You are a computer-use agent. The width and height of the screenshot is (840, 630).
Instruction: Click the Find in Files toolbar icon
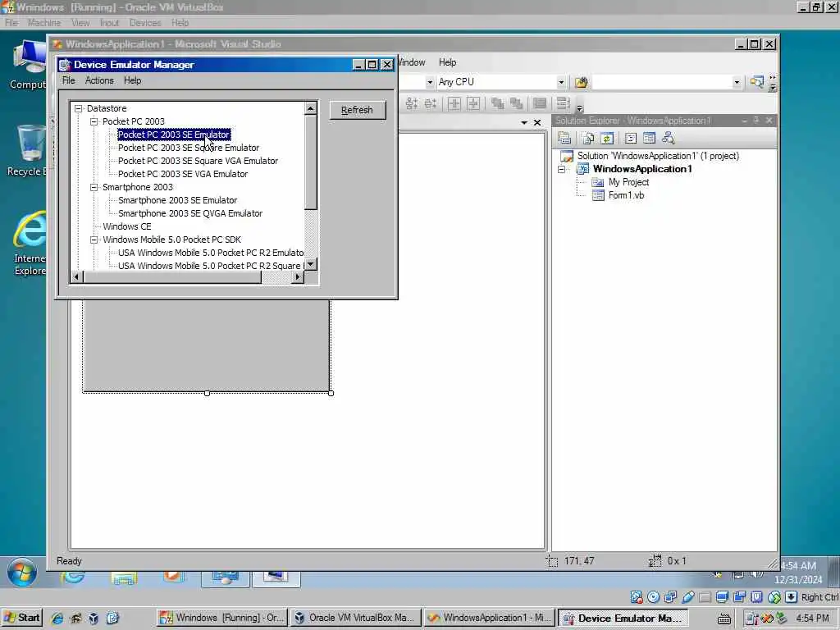point(582,82)
